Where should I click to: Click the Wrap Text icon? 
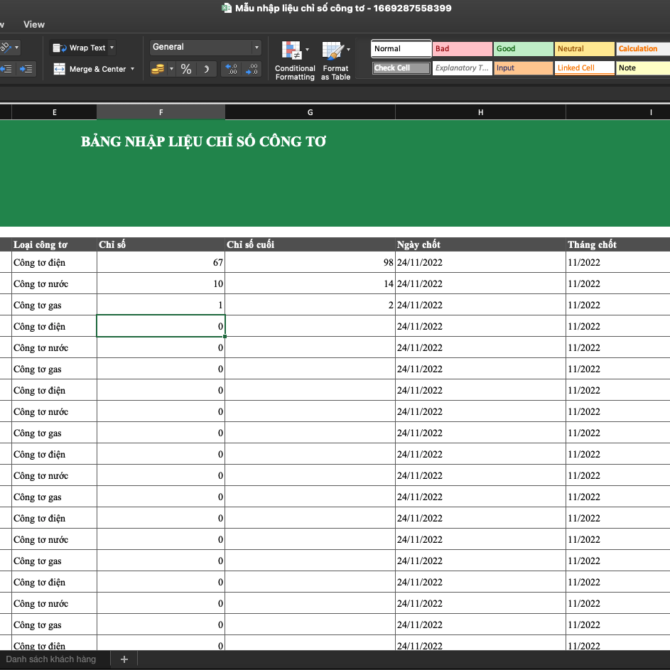point(59,48)
